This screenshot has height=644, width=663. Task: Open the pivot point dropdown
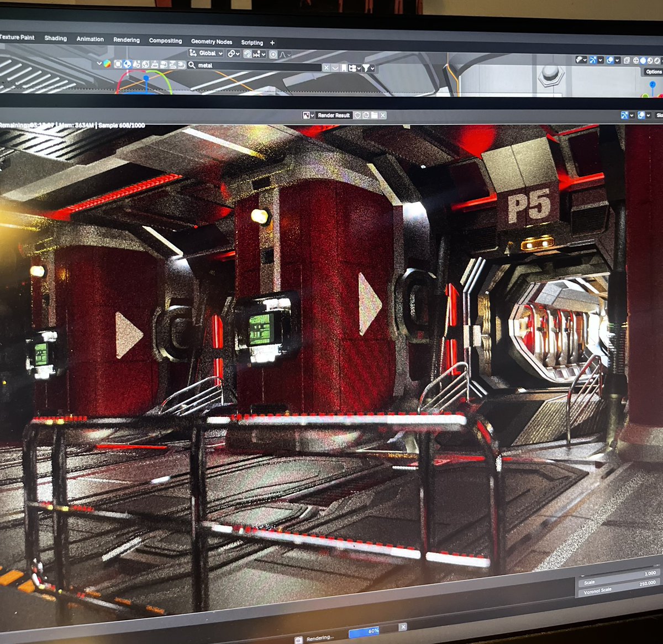point(233,54)
